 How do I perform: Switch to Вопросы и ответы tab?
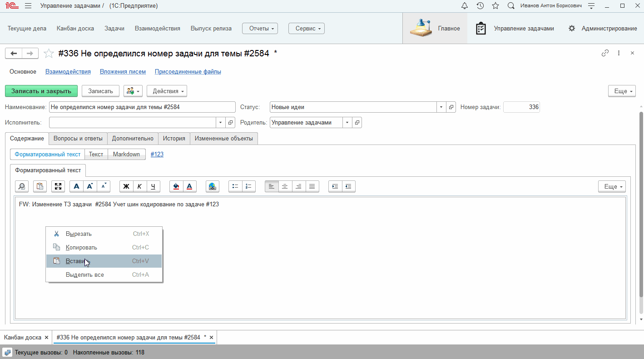(x=78, y=139)
